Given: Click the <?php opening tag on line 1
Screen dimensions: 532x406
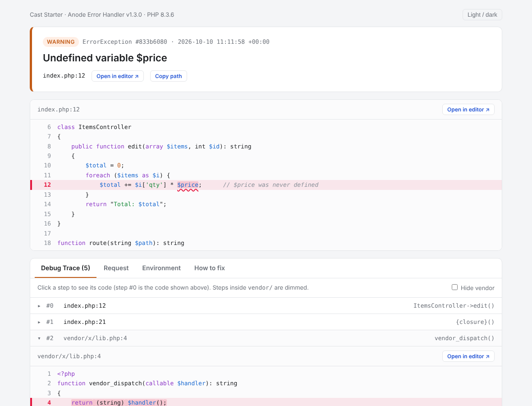Looking at the screenshot, I should (x=66, y=374).
